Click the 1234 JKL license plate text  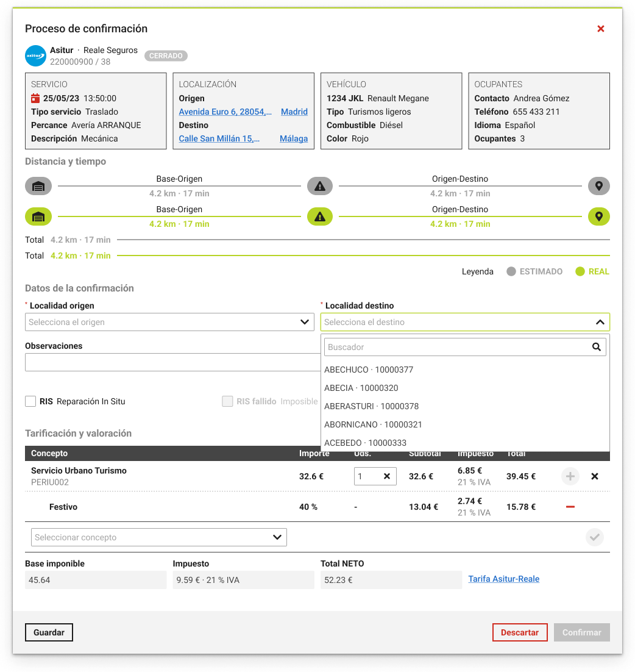(345, 98)
